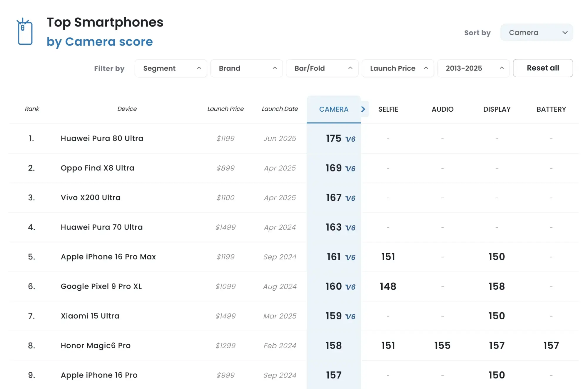Open the Huawei Pura 80 Ultra entry
This screenshot has width=588, height=389.
pos(102,138)
